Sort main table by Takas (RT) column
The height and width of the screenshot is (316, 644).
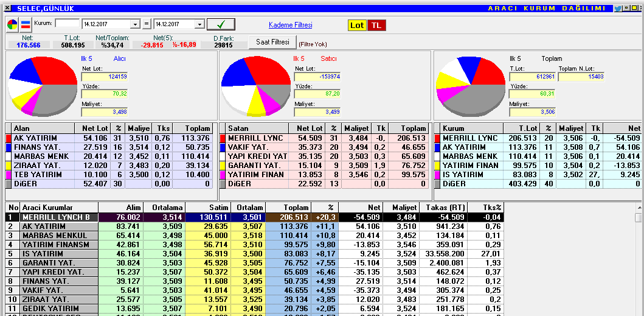[x=443, y=208]
